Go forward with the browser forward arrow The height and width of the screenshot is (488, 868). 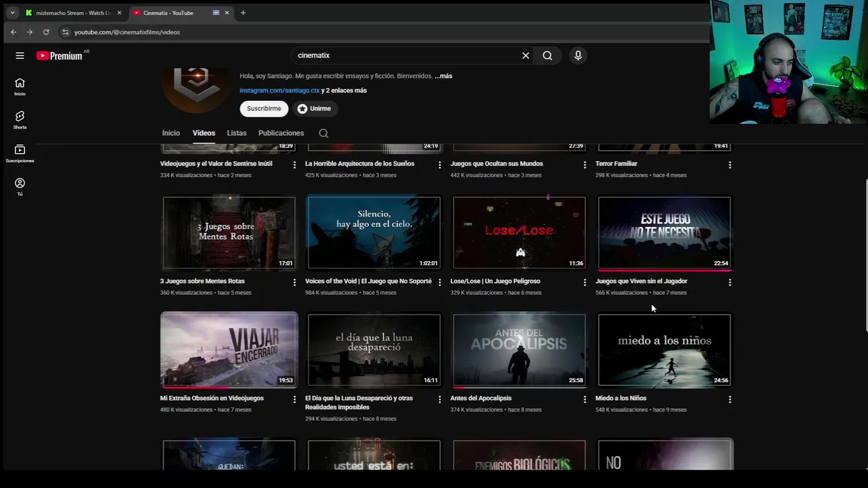[x=29, y=32]
